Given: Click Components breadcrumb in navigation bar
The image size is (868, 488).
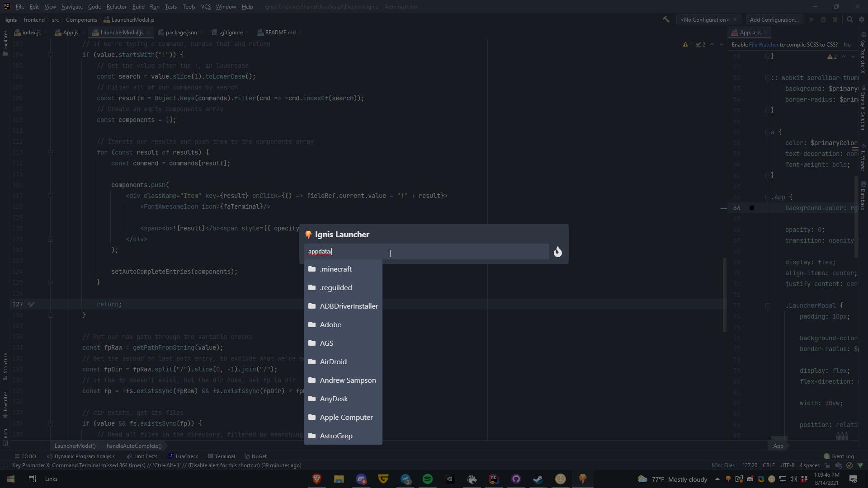Looking at the screenshot, I should coord(81,20).
